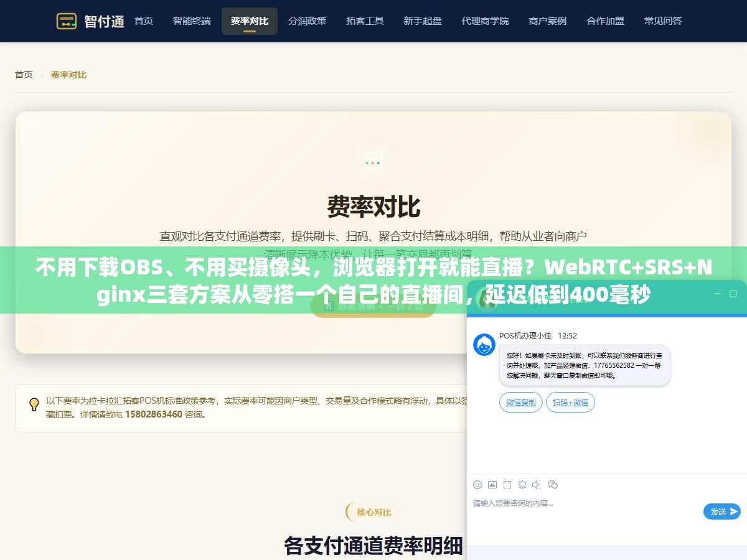Click the POS机办理小佳 agent avatar
The width and height of the screenshot is (747, 560).
coord(484,345)
